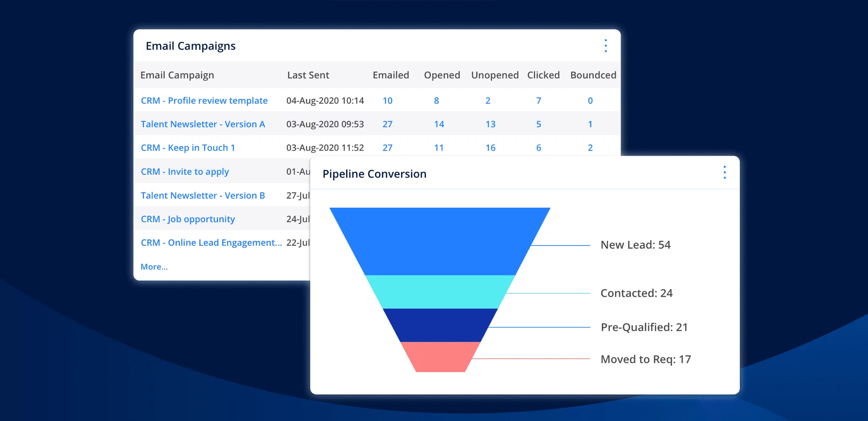This screenshot has width=868, height=421.
Task: Open the CRM - Online Lead Engagement campaign
Action: (211, 242)
